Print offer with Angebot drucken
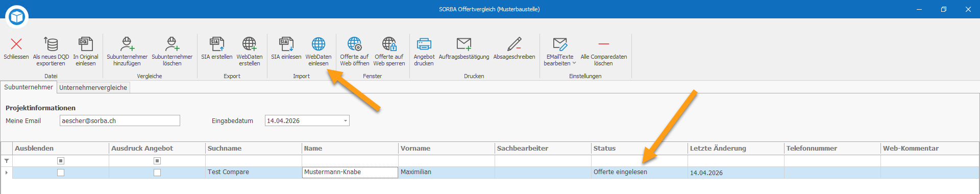This screenshot has height=194, width=980. [424, 51]
